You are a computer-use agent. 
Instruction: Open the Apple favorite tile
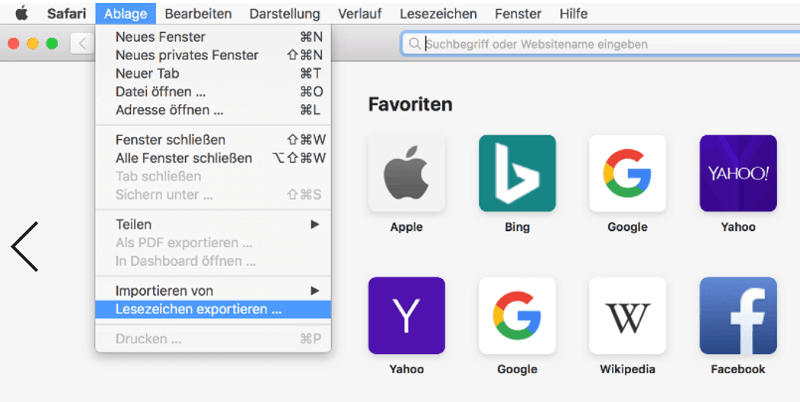tap(407, 173)
